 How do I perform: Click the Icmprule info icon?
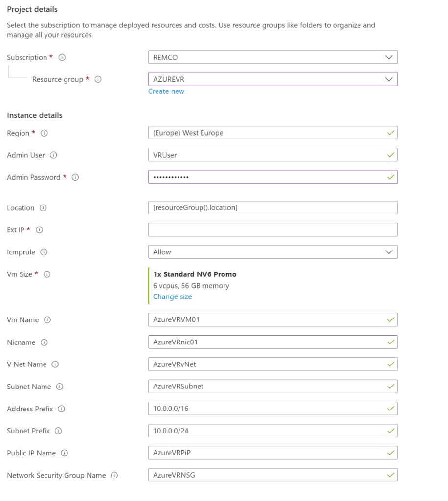click(44, 252)
